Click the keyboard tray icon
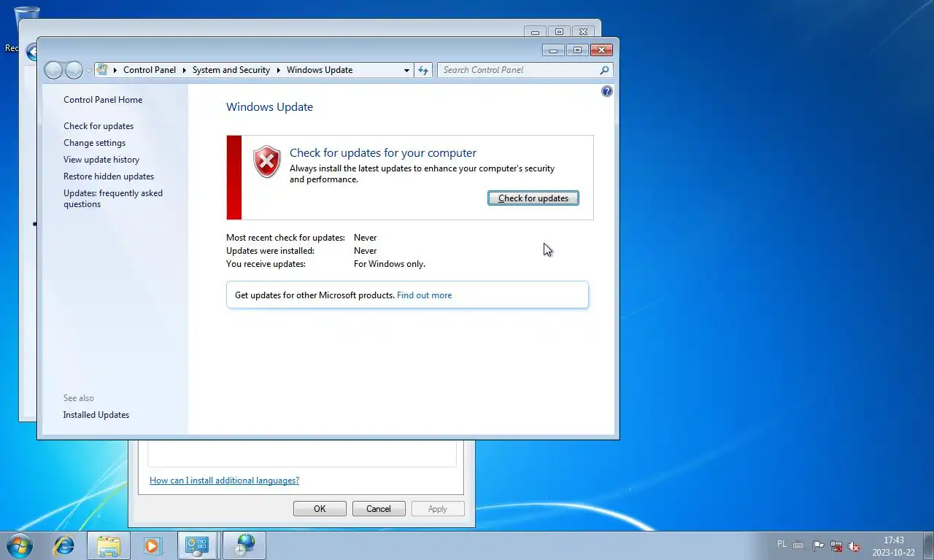 [x=798, y=545]
